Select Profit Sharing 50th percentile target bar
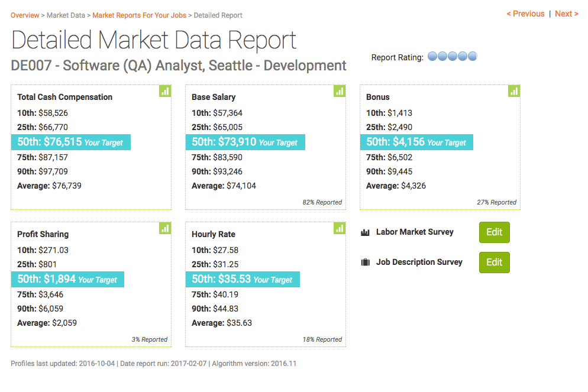Screen dimensions: 588x392 [x=68, y=279]
